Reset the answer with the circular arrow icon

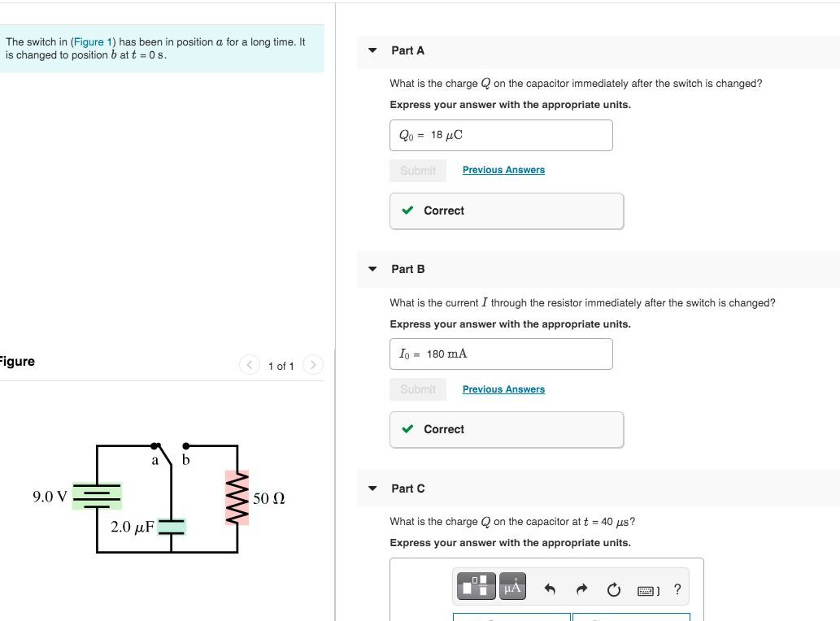614,588
